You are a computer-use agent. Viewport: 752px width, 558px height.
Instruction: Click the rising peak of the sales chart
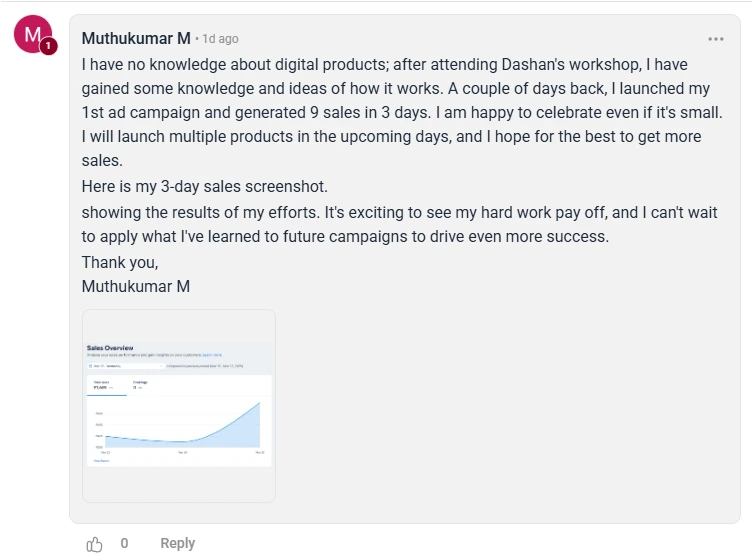[x=258, y=404]
